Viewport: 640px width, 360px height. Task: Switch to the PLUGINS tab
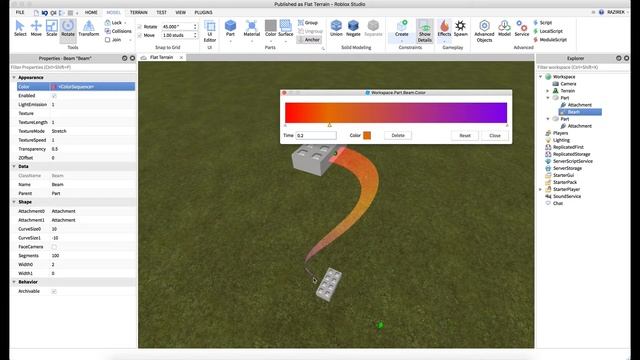point(203,13)
